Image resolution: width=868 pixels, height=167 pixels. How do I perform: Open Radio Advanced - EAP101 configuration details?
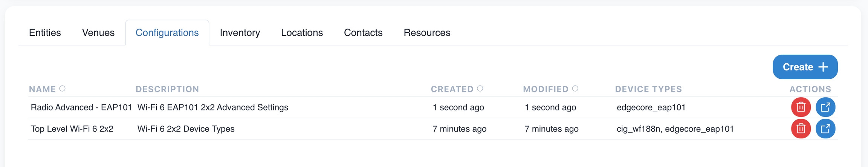click(x=825, y=107)
